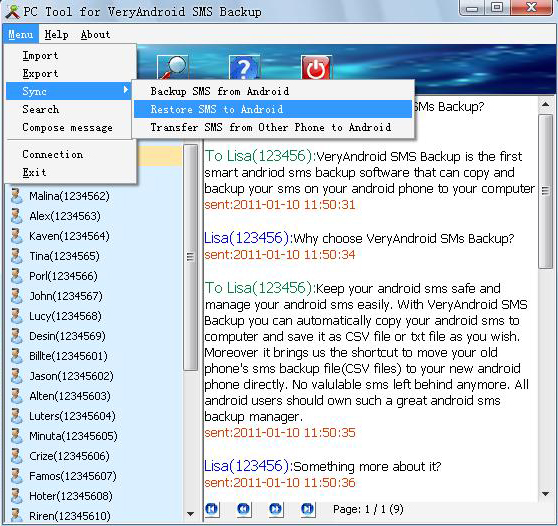The width and height of the screenshot is (558, 526).
Task: Click the contact icon beside Lucy(1234568)
Action: click(x=16, y=316)
